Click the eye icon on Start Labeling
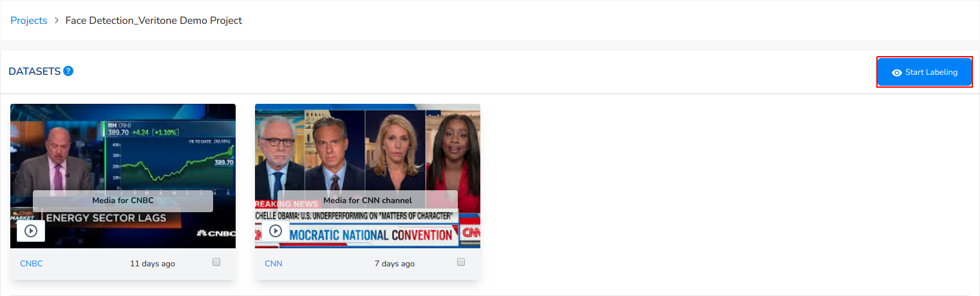The width and height of the screenshot is (980, 296). 896,73
